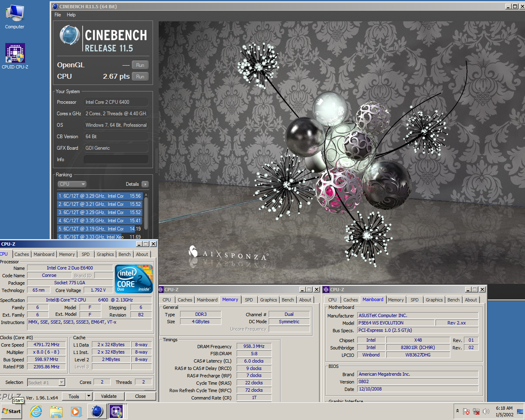Viewport: 525px width, 420px height.
Task: Click the Core Voltage value 1.792 V
Action: click(98, 290)
